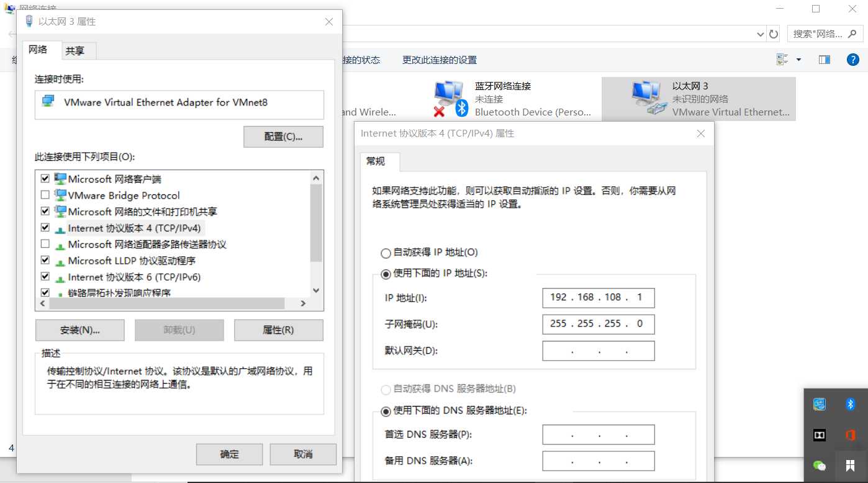The width and height of the screenshot is (868, 483).
Task: Click right arrow of horizontal list scrollbar
Action: coord(303,304)
